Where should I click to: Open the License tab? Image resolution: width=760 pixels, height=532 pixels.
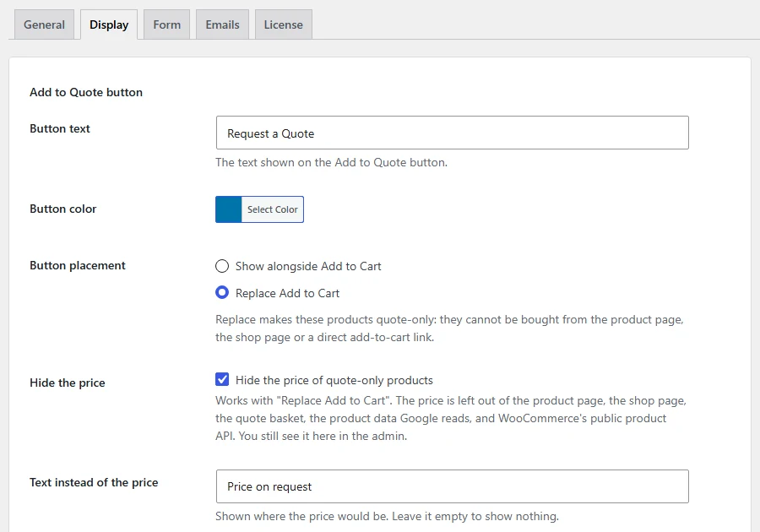tap(284, 24)
